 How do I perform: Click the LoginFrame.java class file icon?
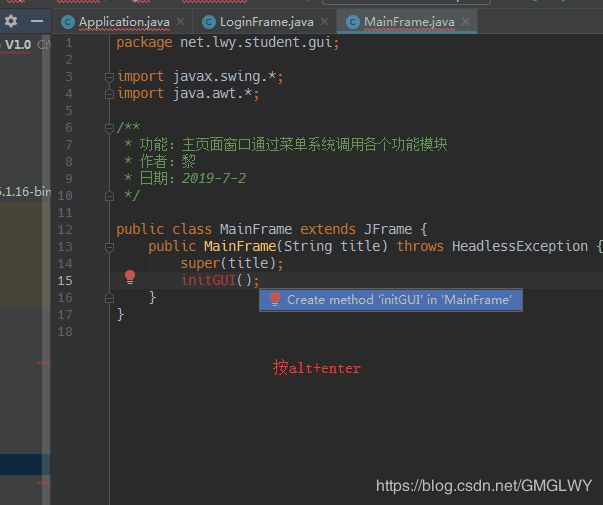click(209, 22)
